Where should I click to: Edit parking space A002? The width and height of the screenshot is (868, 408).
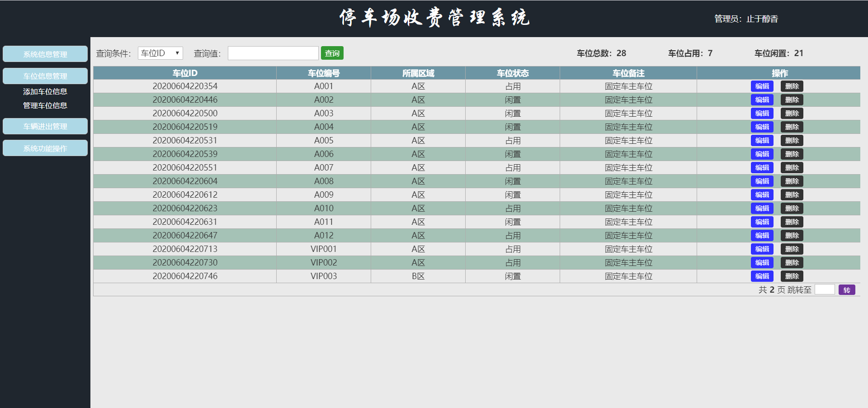click(762, 100)
